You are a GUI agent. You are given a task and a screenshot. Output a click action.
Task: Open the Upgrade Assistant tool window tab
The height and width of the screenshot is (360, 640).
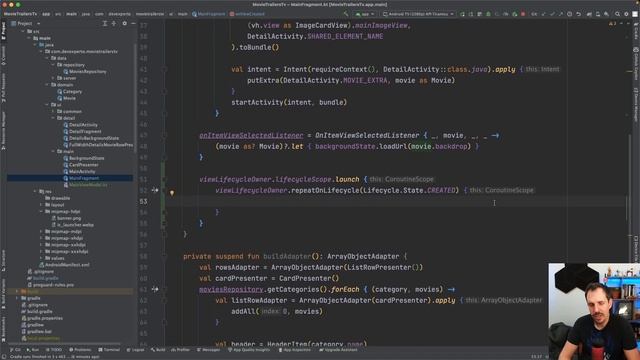point(338,350)
